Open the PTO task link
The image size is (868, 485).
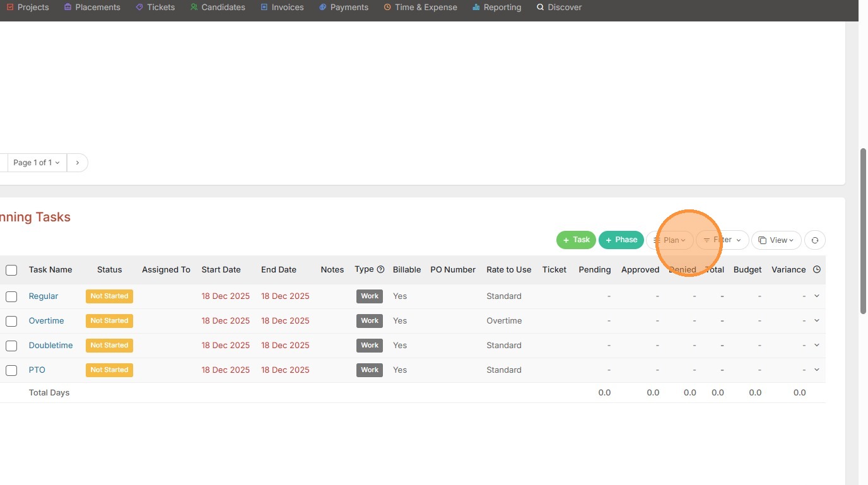37,370
